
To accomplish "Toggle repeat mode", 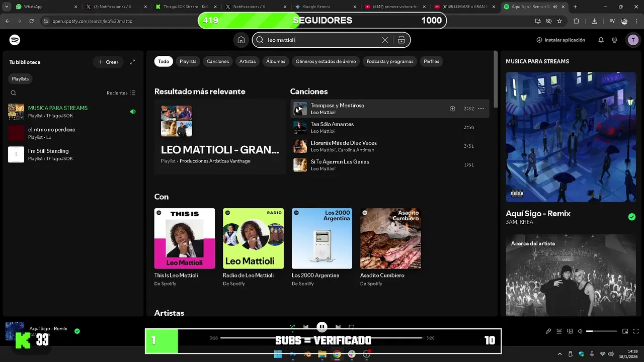I will point(352,327).
